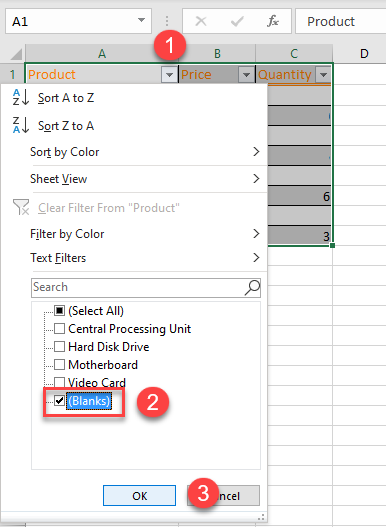Choose Sort Z to A menu entry
Image resolution: width=386 pixels, height=527 pixels.
point(134,125)
